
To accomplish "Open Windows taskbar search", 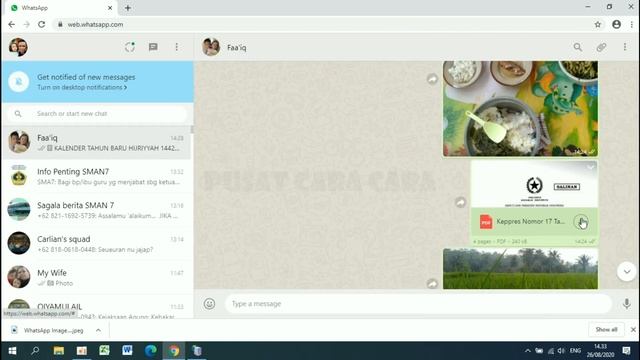I will pos(35,351).
